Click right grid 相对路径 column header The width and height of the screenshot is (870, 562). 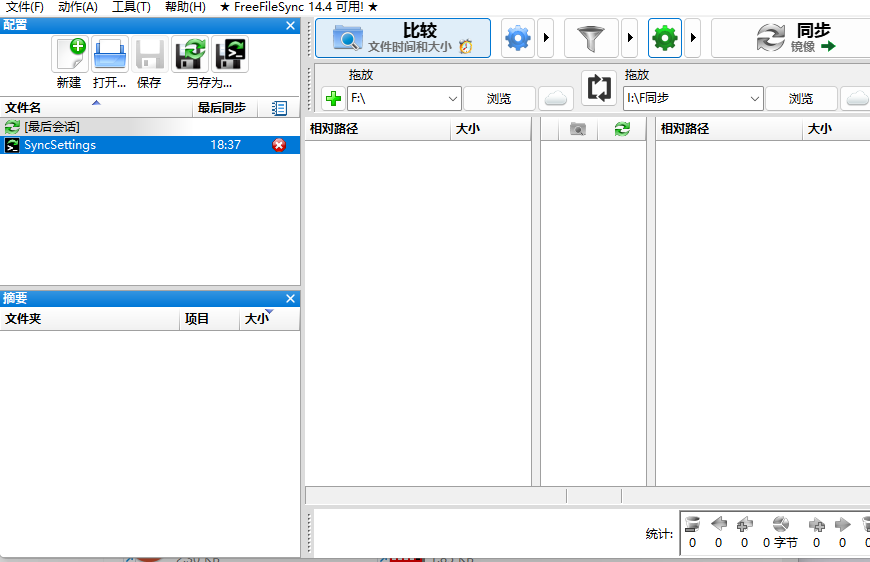[729, 129]
